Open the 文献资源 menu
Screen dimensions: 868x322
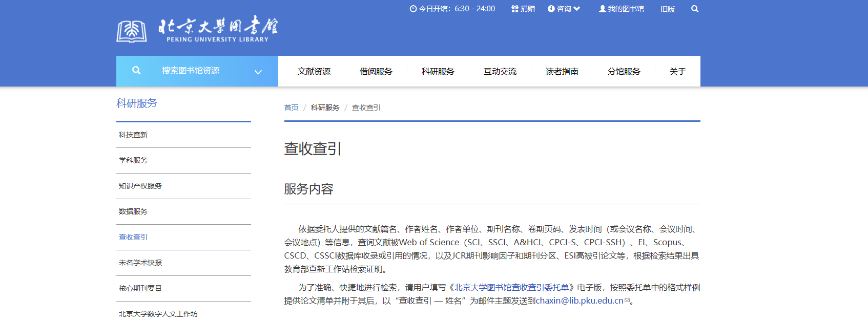click(314, 71)
